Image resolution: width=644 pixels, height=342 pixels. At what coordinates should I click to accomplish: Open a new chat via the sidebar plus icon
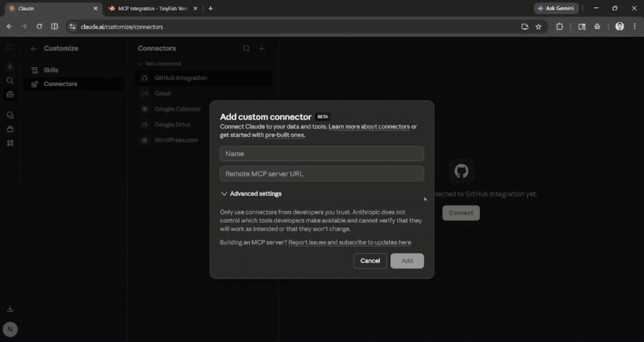click(x=10, y=67)
